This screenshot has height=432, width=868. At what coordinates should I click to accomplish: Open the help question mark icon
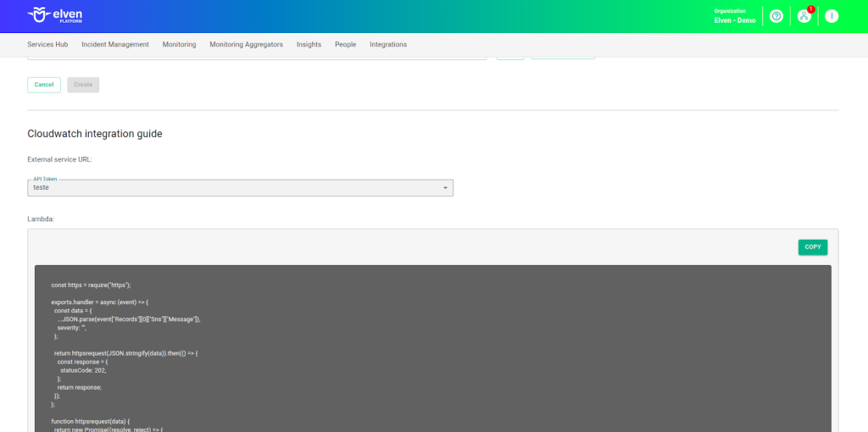pyautogui.click(x=776, y=16)
